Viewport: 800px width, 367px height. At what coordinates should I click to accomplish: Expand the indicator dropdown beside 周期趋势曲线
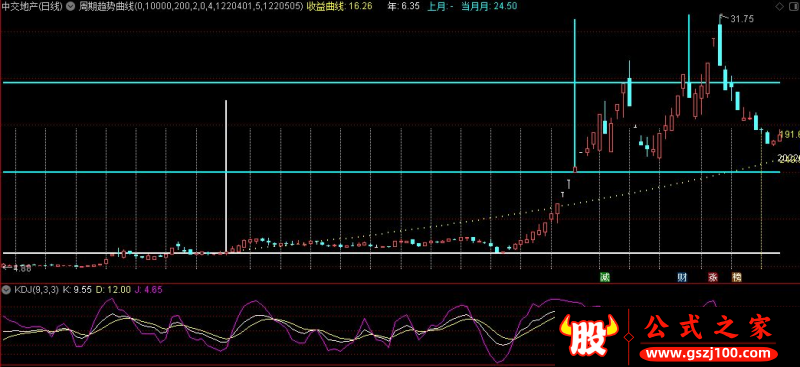coord(71,6)
